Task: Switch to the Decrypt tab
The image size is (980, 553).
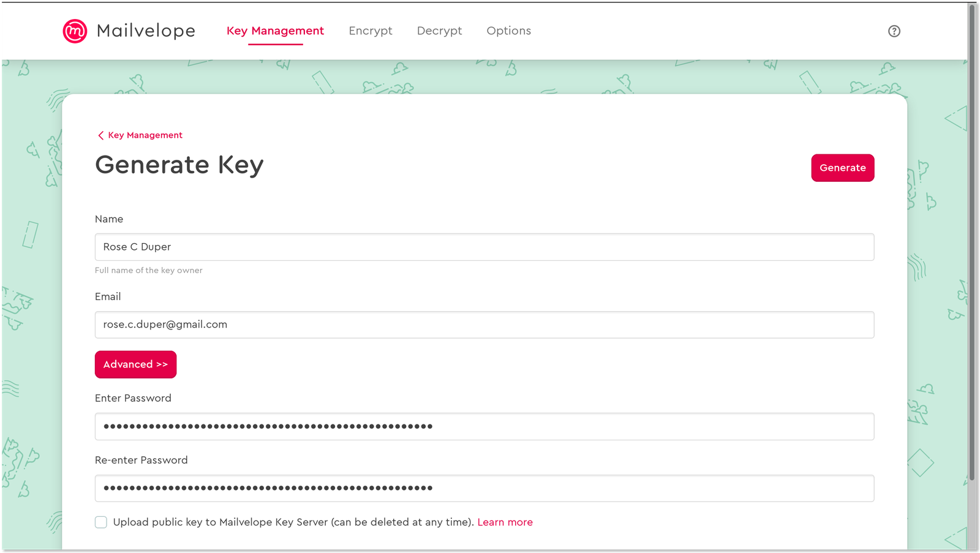Action: click(439, 31)
